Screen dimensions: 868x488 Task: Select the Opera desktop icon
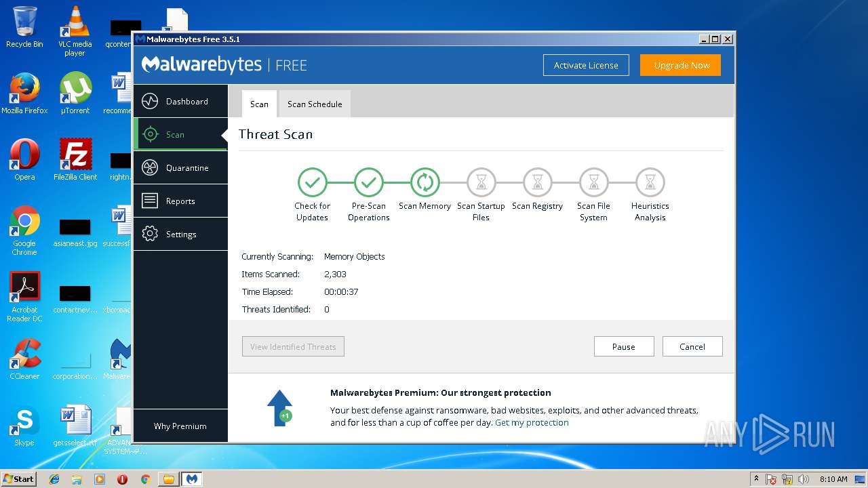coord(24,160)
